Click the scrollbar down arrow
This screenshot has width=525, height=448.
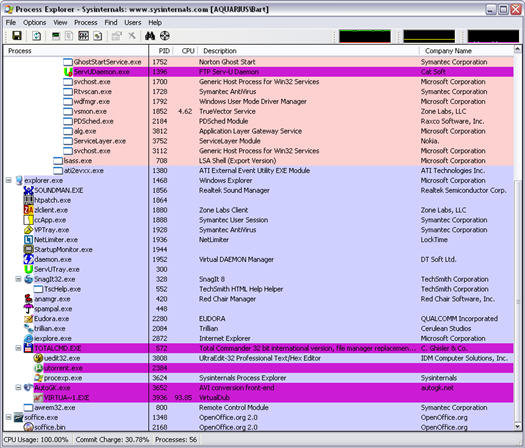point(517,427)
